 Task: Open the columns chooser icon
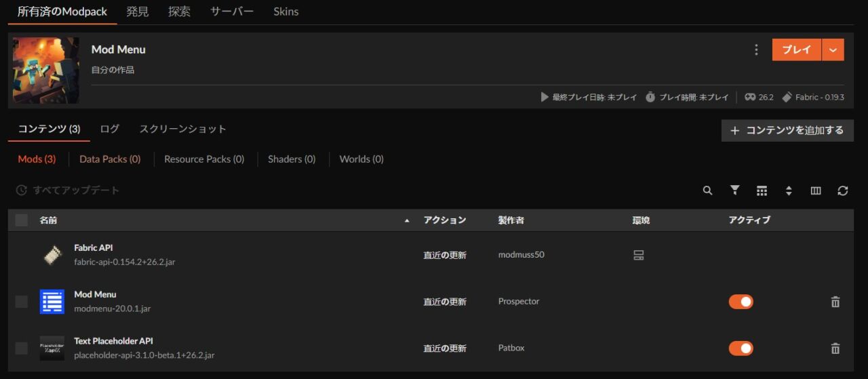point(816,191)
